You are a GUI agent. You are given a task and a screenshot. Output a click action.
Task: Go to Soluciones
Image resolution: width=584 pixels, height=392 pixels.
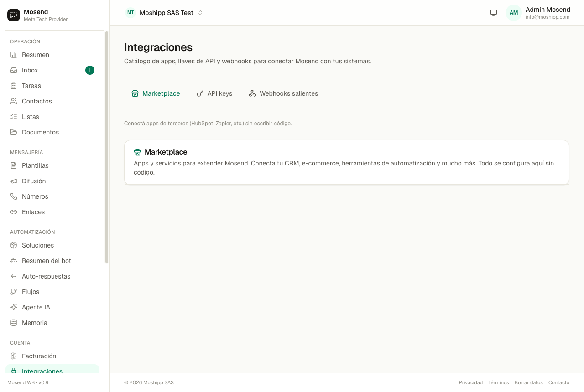tap(52, 245)
